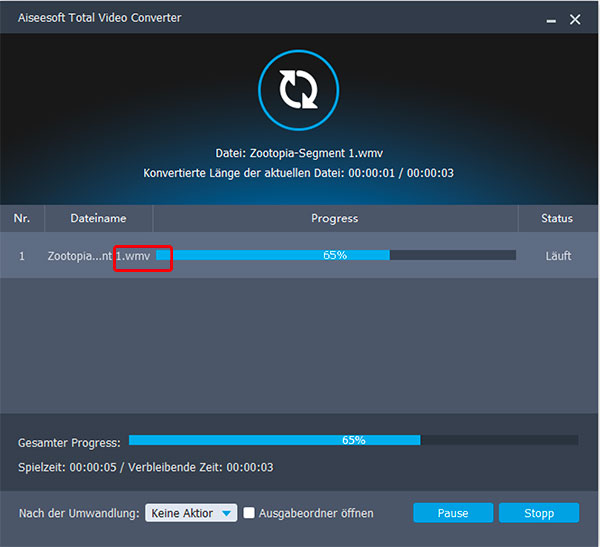The height and width of the screenshot is (547, 600).
Task: Select the Zootopia...nt 1.wmv filename cell
Action: pyautogui.click(x=99, y=256)
